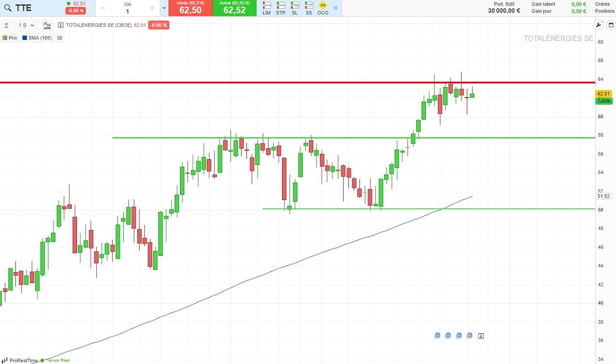The image size is (616, 364).
Task: Decrease quantity with the minus button
Action: [103, 8]
